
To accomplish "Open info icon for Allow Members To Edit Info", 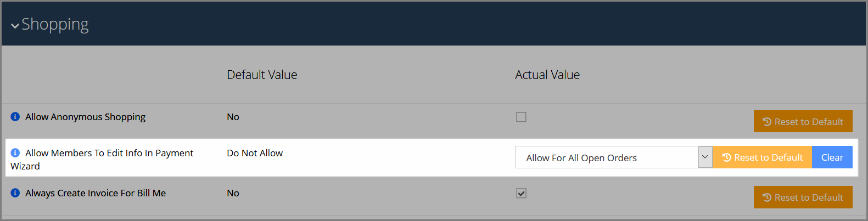I will pos(15,153).
